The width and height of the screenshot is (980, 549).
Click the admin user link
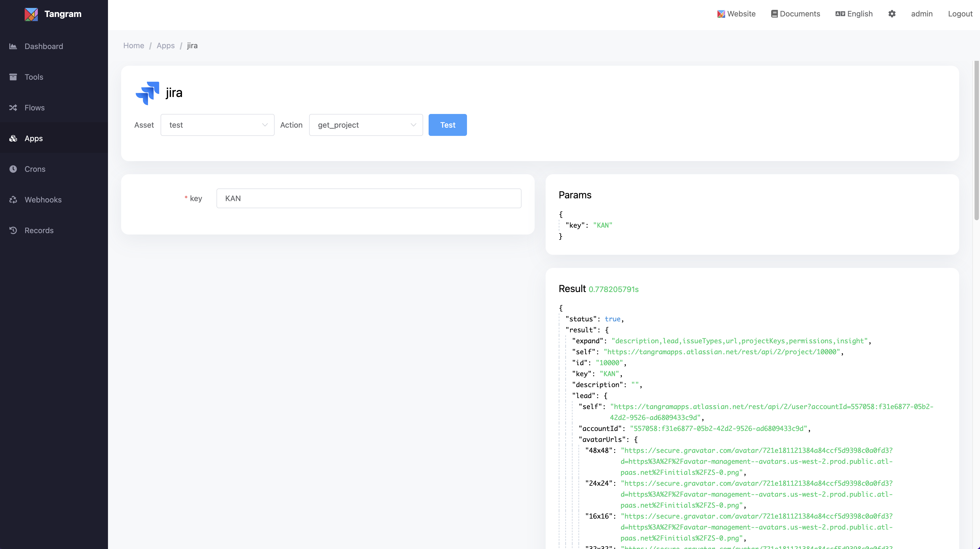coord(921,14)
